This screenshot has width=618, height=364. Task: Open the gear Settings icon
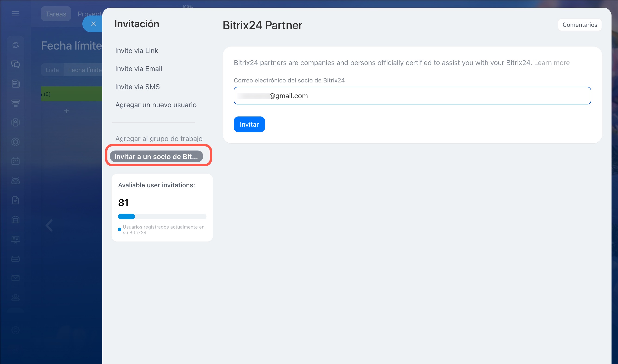[x=16, y=330]
